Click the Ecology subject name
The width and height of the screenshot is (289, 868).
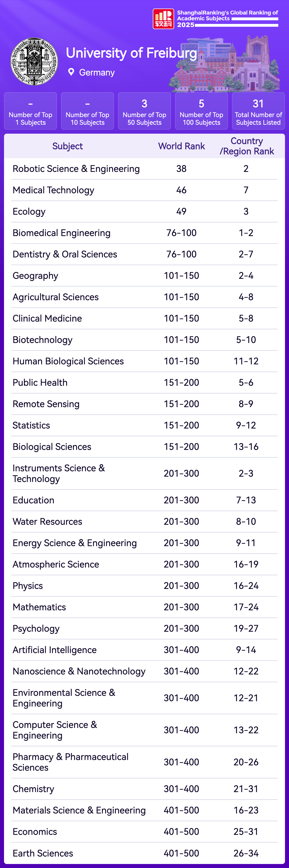point(29,211)
